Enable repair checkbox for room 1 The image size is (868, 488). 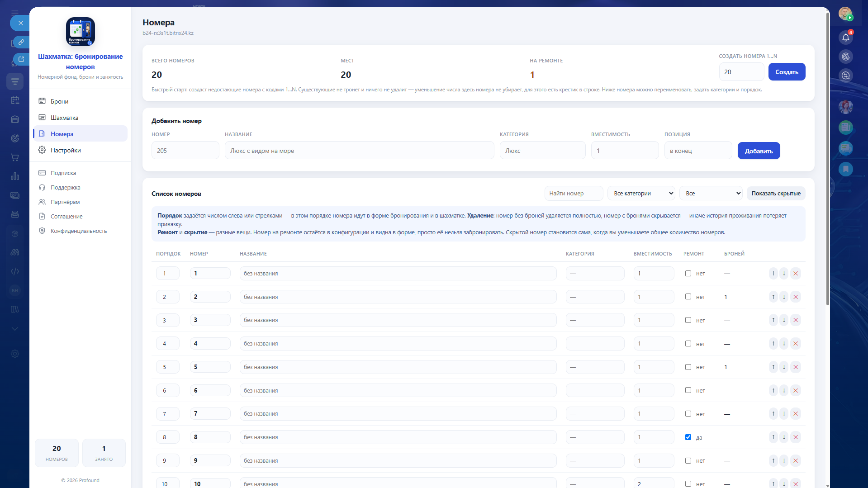click(688, 273)
